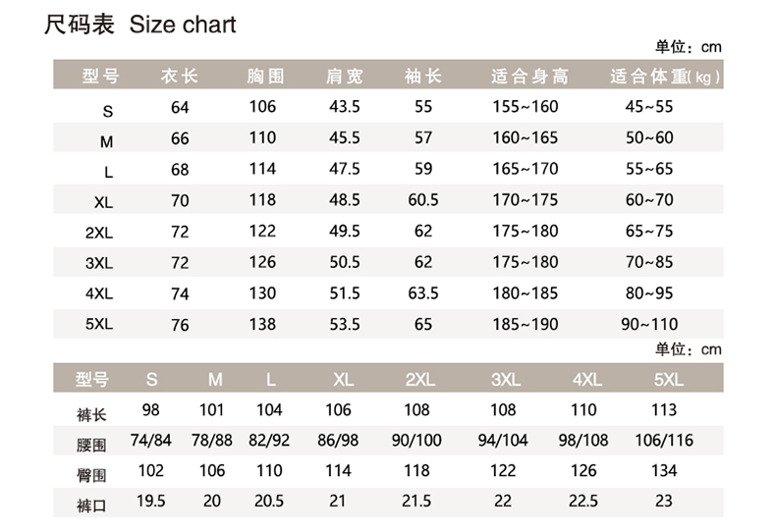
Task: Click the 裤口 row label
Action: click(x=91, y=504)
